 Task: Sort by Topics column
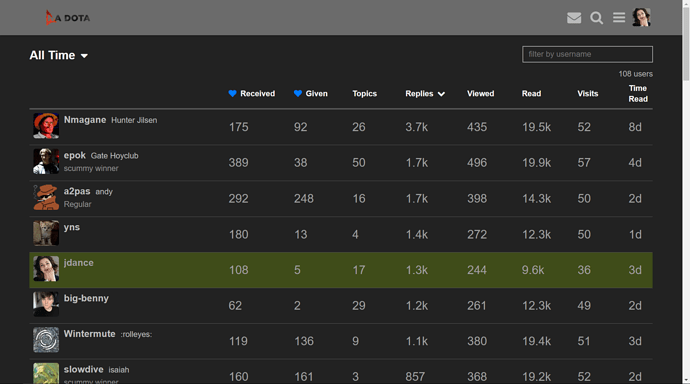pyautogui.click(x=364, y=94)
